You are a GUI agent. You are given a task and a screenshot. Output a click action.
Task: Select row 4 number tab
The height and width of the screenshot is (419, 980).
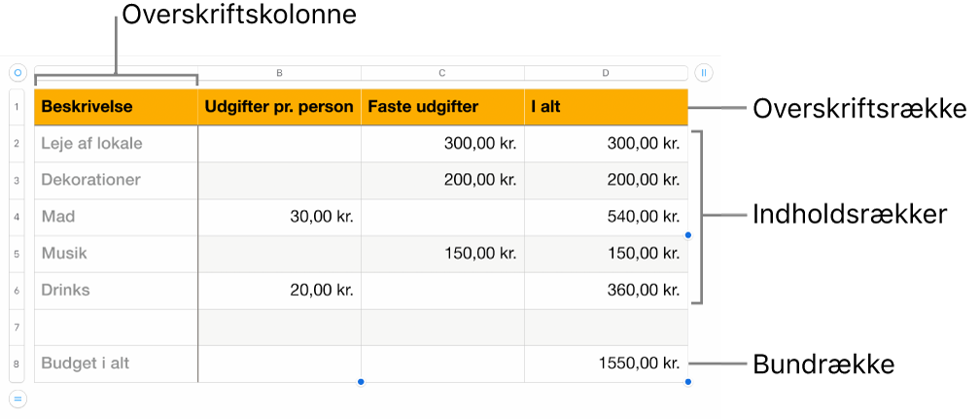(x=17, y=217)
